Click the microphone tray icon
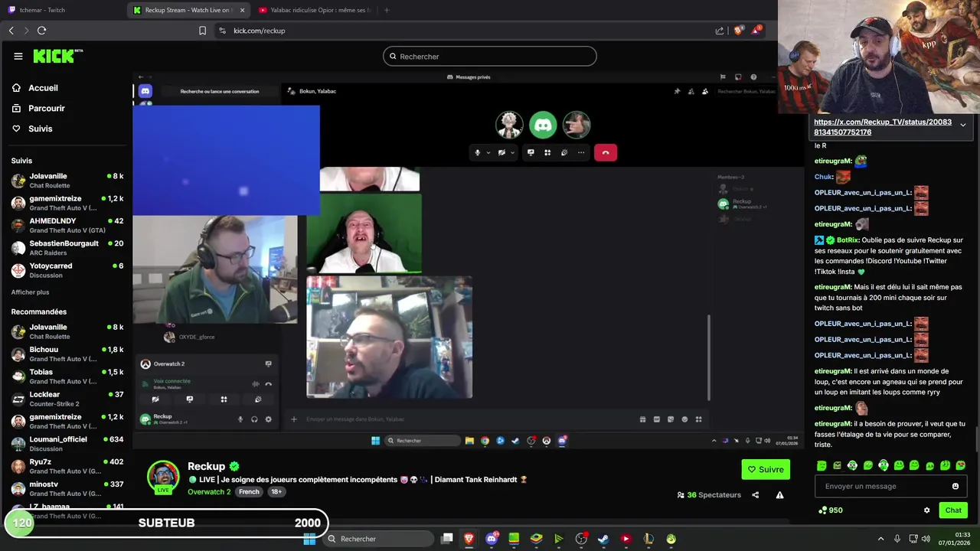Screen dimensions: 980x551 pos(897,539)
